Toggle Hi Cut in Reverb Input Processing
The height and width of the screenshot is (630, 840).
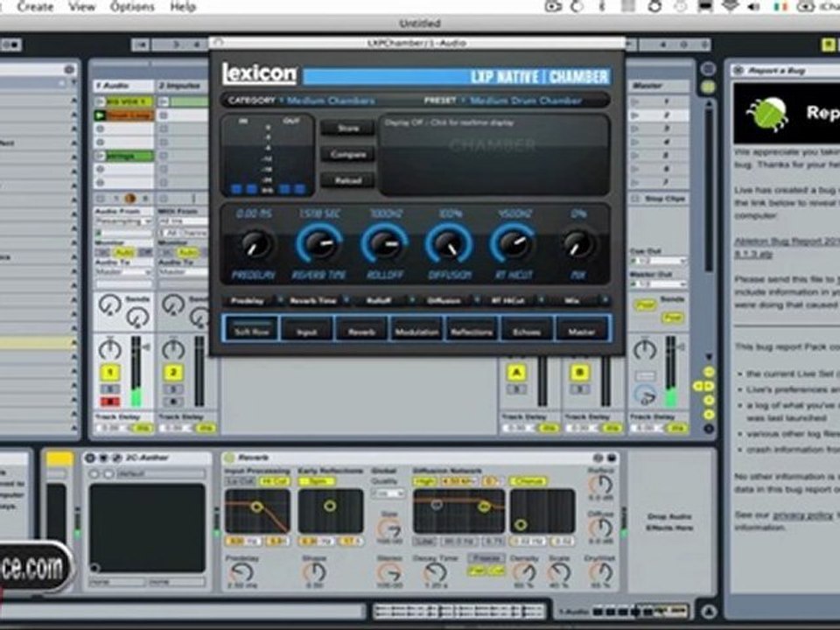273,481
